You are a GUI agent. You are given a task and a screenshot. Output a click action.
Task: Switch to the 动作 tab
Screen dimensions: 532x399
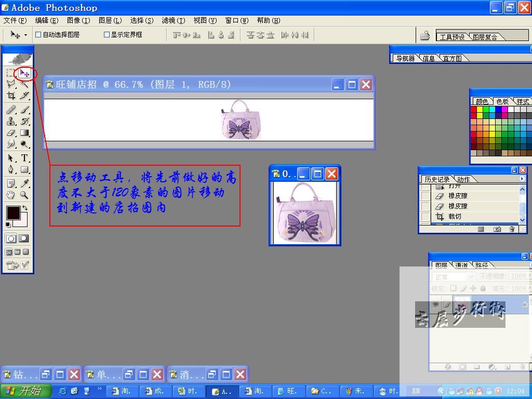(x=463, y=179)
